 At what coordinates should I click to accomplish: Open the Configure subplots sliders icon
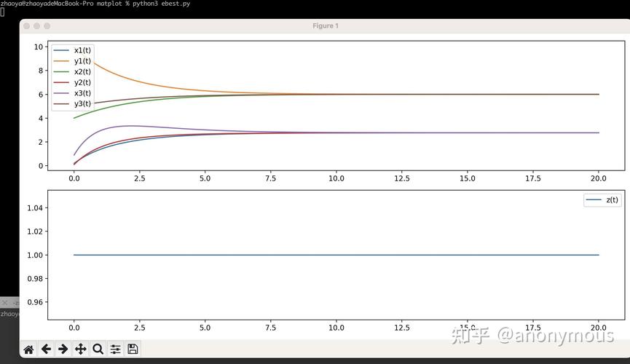115,349
